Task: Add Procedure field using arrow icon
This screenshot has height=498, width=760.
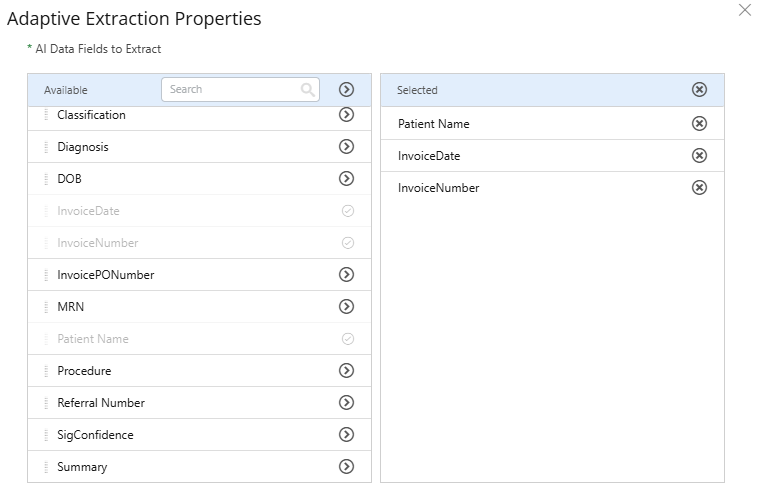Action: [x=347, y=371]
